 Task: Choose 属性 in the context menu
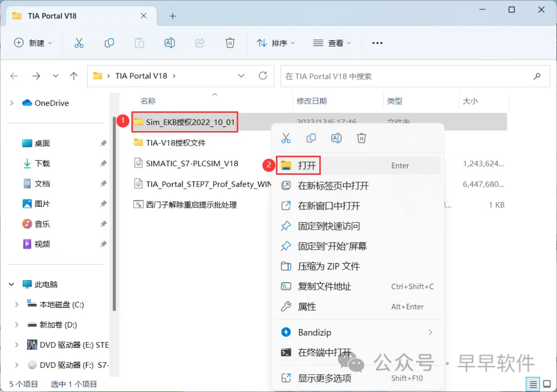pyautogui.click(x=358, y=307)
